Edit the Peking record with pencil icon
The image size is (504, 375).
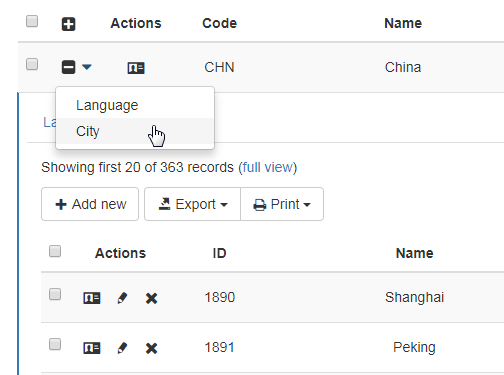pyautogui.click(x=122, y=348)
